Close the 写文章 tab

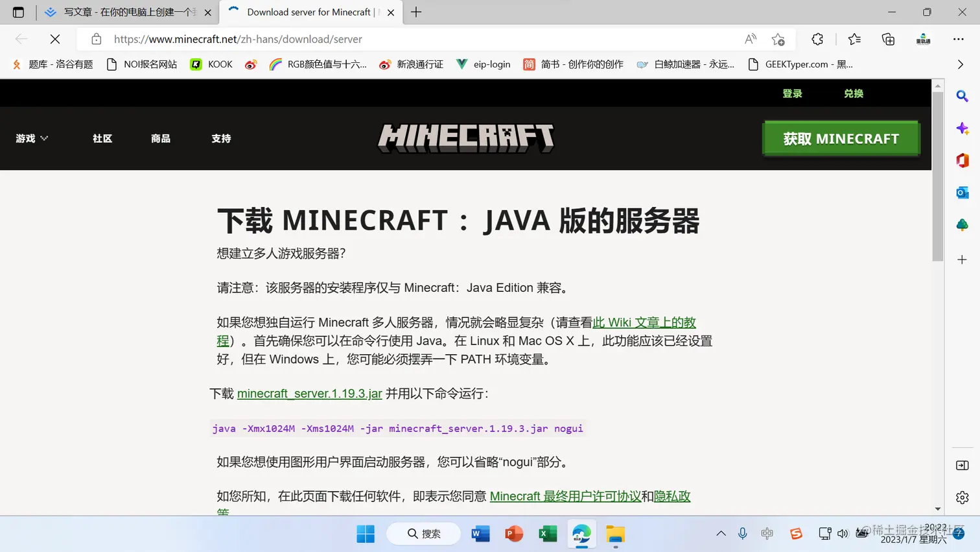[207, 12]
